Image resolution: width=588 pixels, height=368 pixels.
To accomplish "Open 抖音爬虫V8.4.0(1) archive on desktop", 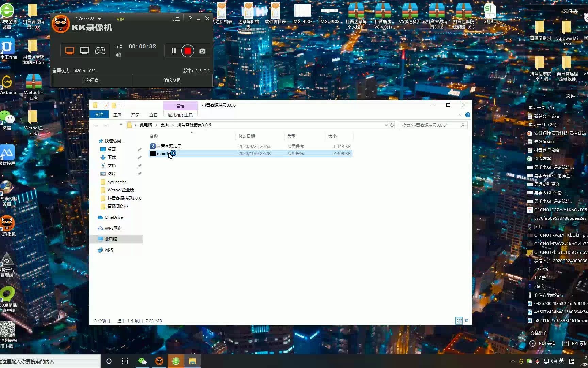I will 383,16.
